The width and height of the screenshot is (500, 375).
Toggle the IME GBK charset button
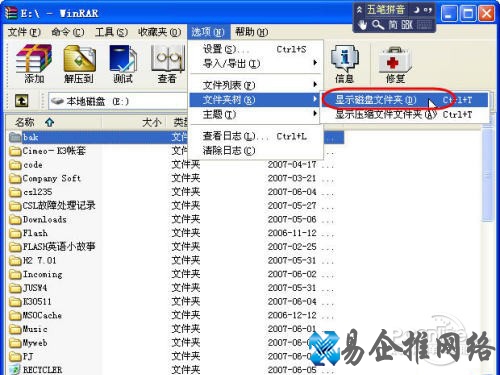coord(407,24)
